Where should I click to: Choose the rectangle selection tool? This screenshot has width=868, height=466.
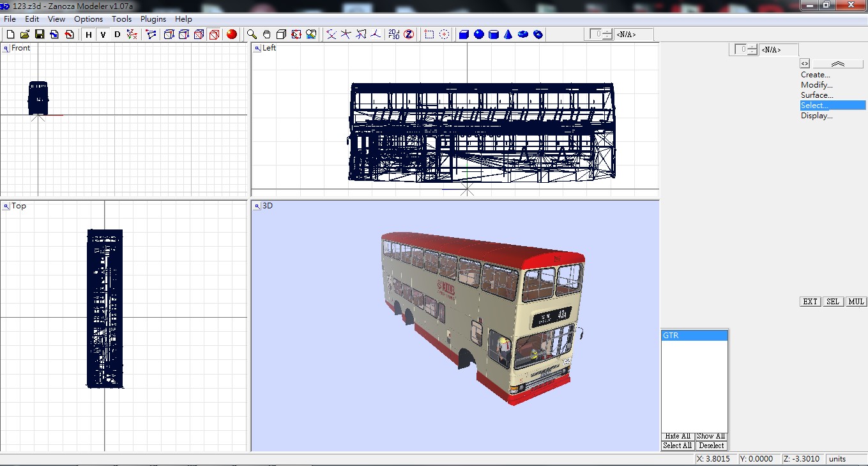(x=430, y=35)
